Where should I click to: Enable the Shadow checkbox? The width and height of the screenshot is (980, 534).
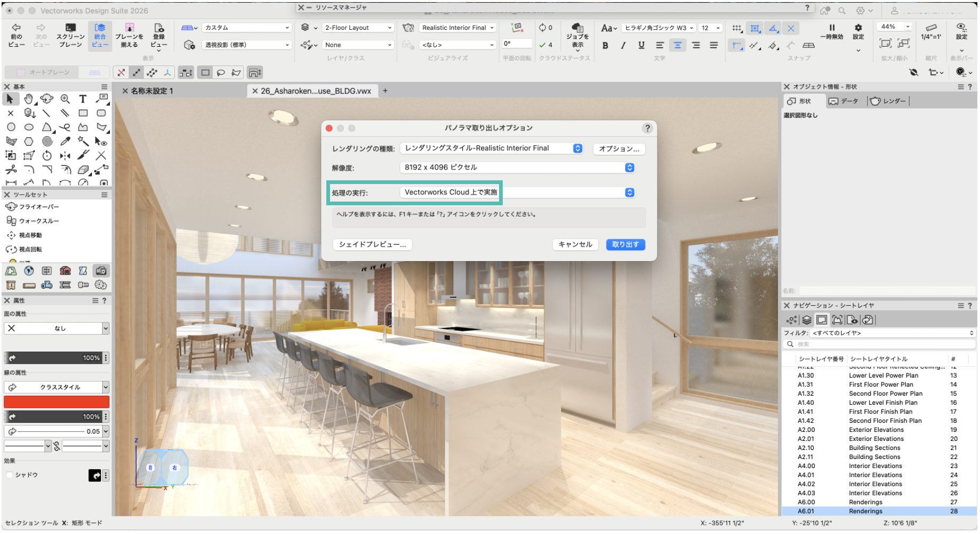click(x=10, y=475)
